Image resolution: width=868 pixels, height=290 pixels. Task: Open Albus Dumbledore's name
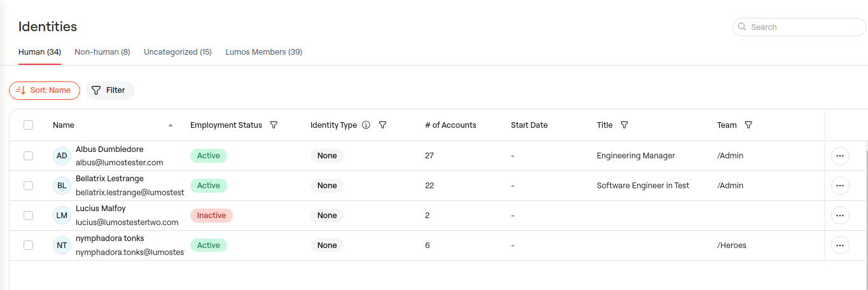point(109,149)
